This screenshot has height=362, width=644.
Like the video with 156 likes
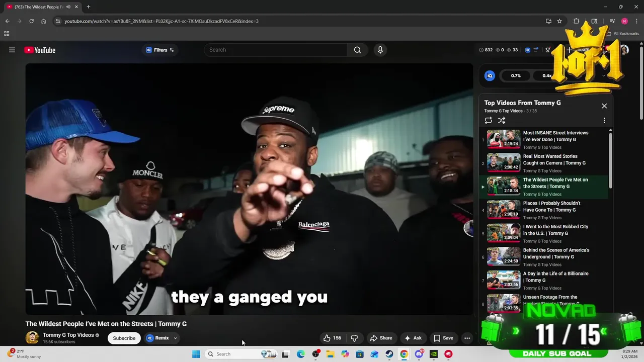point(333,338)
